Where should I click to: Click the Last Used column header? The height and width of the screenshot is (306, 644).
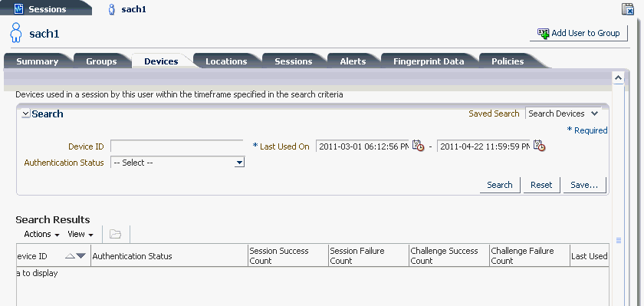coord(590,256)
